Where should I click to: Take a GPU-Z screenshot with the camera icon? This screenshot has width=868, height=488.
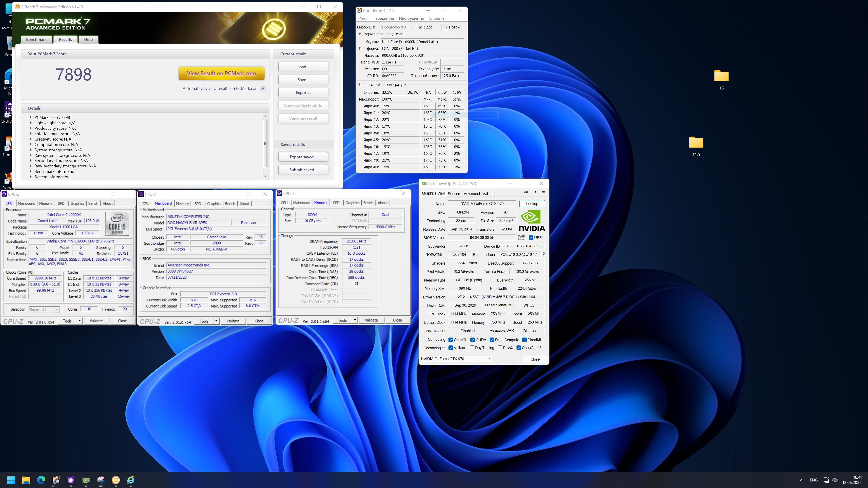coord(526,192)
